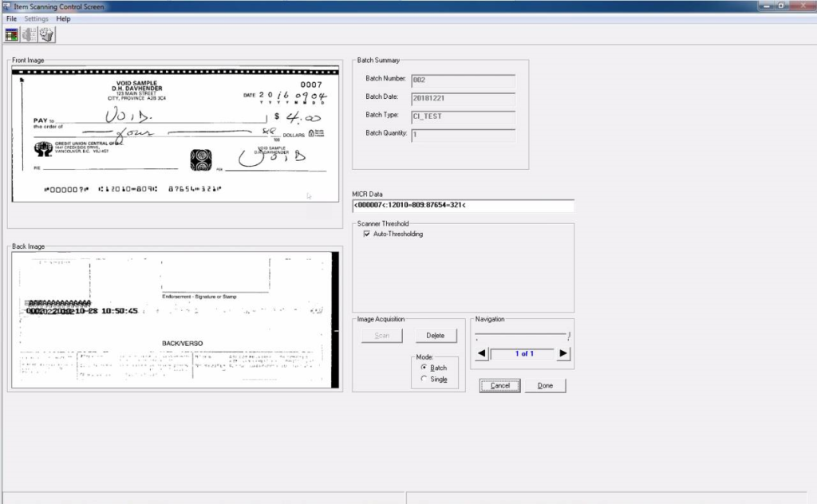Screen dimensions: 817x504
Task: Click the Delete button
Action: point(436,336)
